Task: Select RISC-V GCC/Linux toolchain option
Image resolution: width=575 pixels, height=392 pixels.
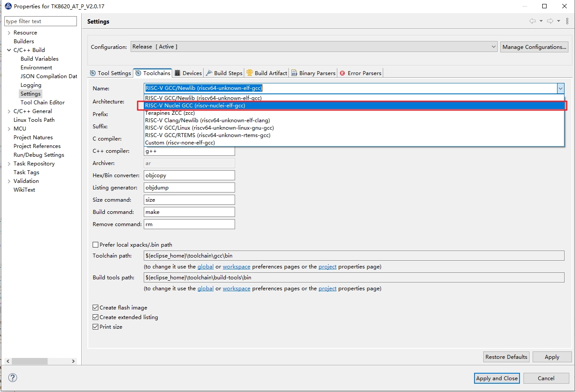Action: coord(354,128)
